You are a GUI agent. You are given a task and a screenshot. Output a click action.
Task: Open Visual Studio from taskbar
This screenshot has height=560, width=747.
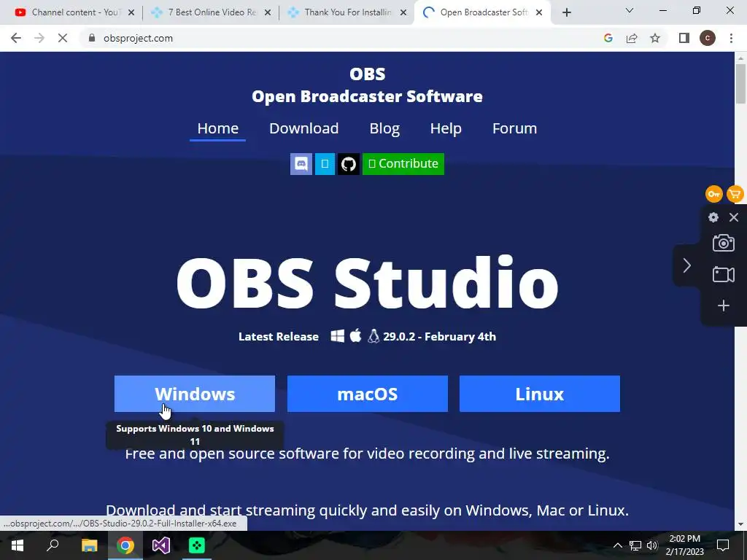161,545
